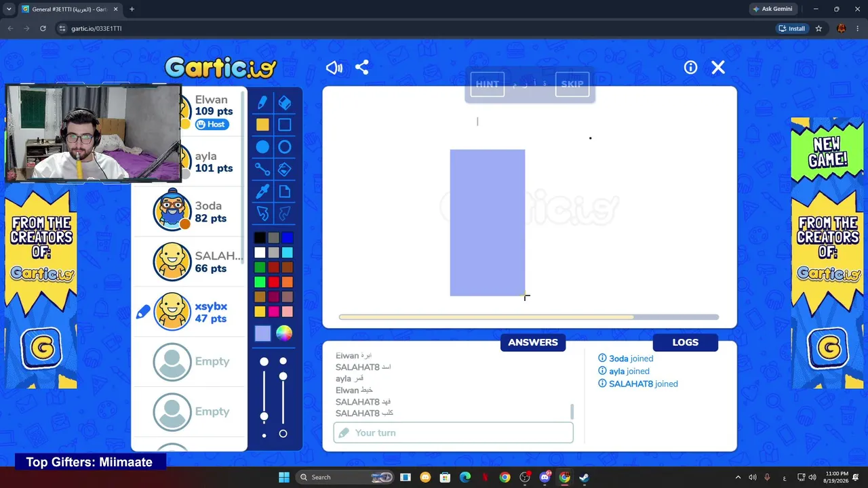Click the redo arrow tool
Screen dimensions: 868x488
[285, 214]
